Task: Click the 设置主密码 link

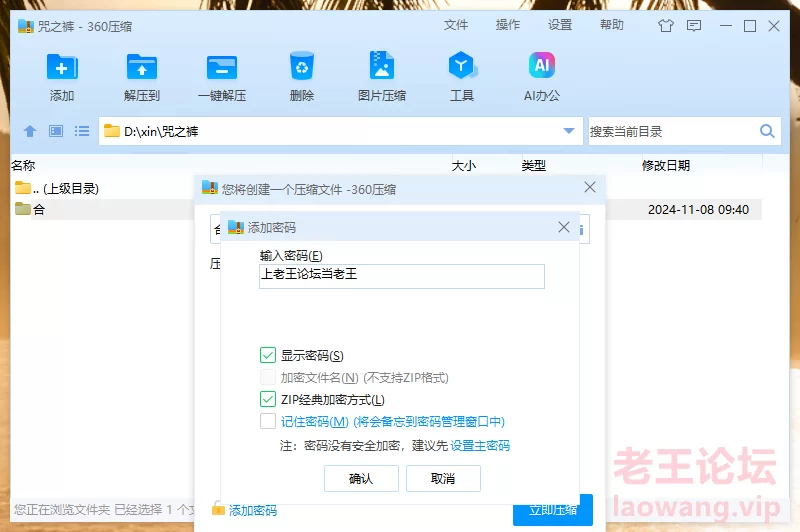Action: [480, 446]
